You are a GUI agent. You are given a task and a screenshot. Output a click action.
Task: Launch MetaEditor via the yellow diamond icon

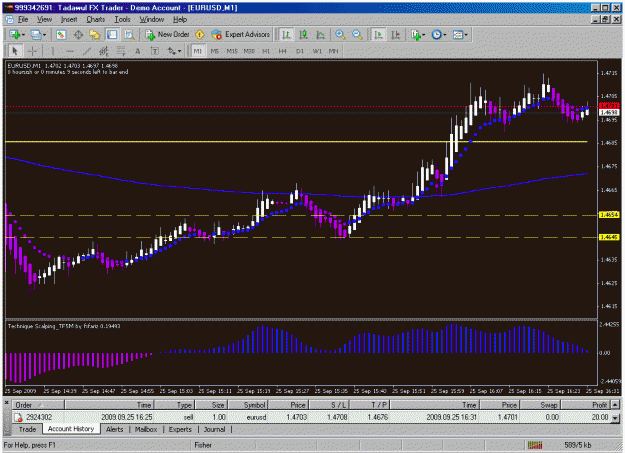pyautogui.click(x=200, y=35)
